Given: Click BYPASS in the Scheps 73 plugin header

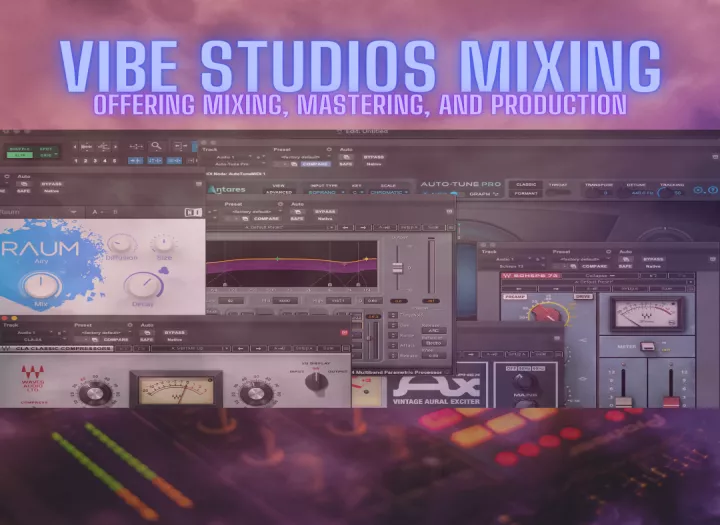Looking at the screenshot, I should click(x=653, y=259).
